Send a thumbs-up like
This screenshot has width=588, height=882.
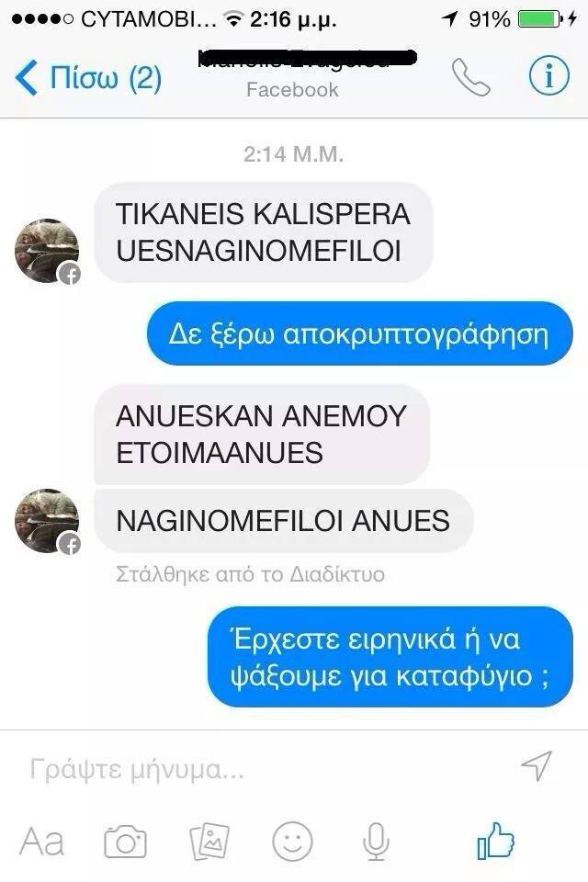pos(496,841)
